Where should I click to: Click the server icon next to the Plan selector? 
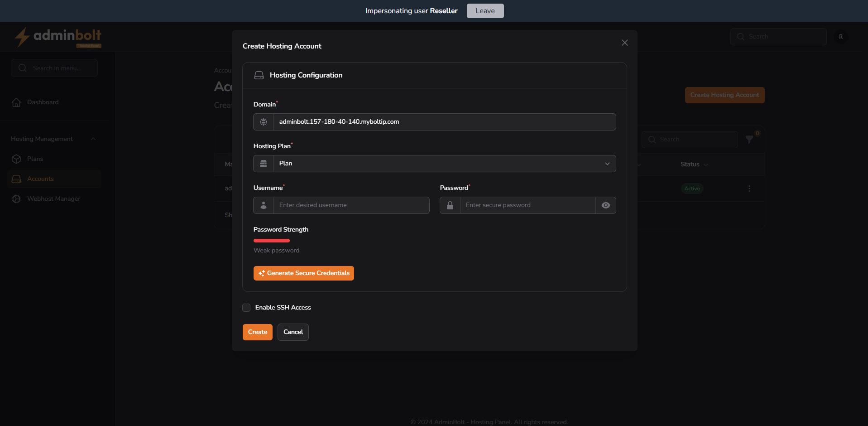click(263, 164)
